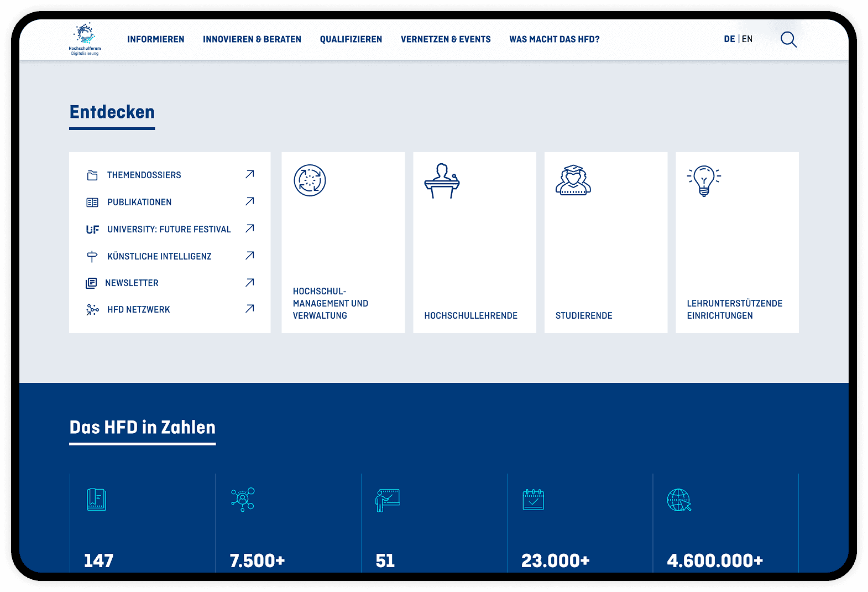Screen dimensions: 868x592
Task: Click the arrow icon in Themendossiers row
Action: click(250, 174)
